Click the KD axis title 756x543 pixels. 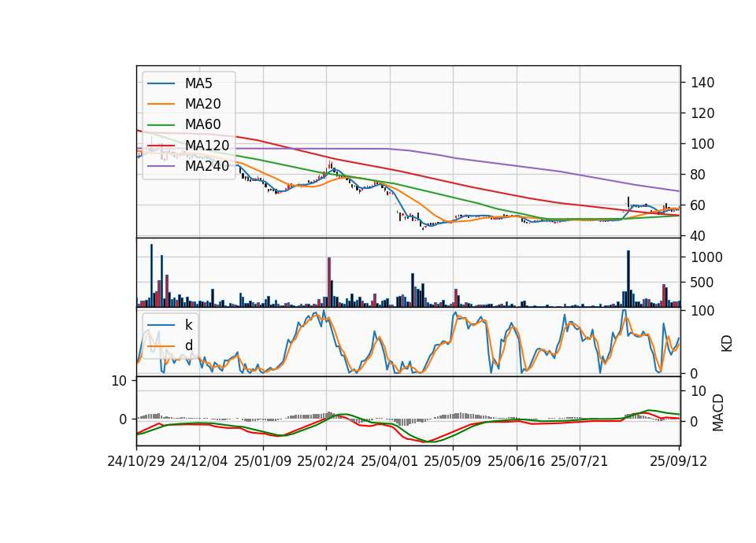click(727, 344)
